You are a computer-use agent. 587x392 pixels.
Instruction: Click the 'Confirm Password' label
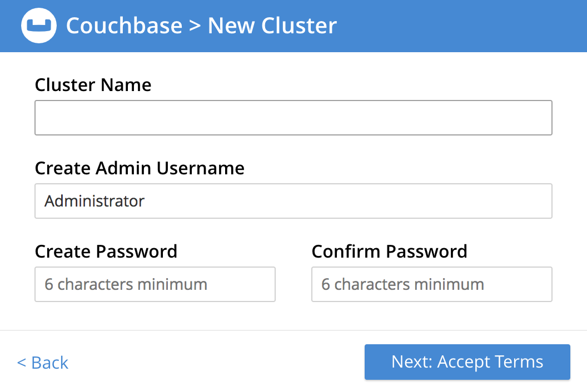pos(389,252)
